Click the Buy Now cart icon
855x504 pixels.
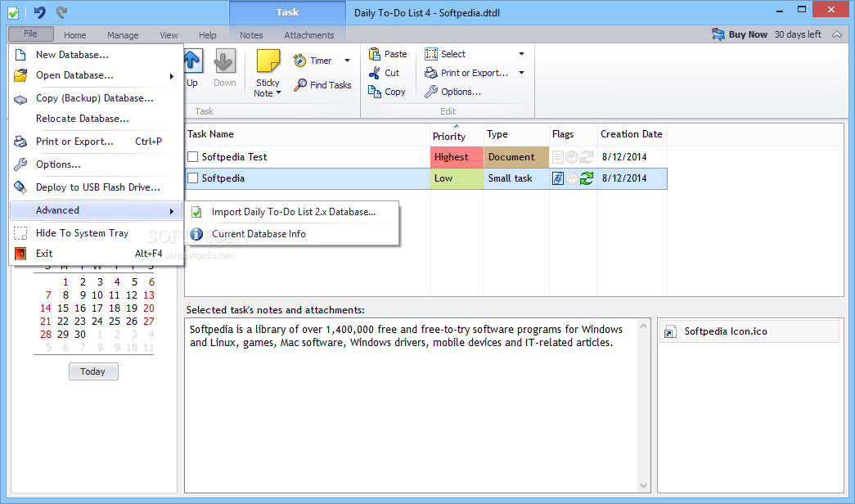718,34
